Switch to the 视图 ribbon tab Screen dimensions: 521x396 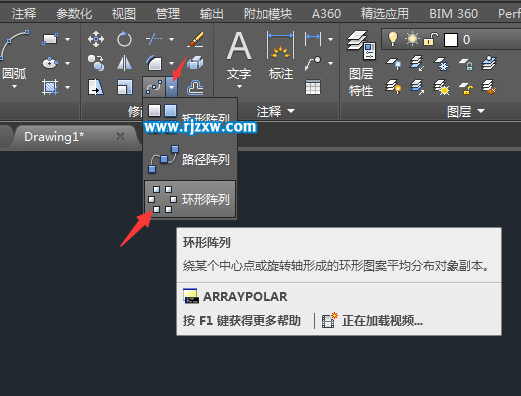[124, 14]
